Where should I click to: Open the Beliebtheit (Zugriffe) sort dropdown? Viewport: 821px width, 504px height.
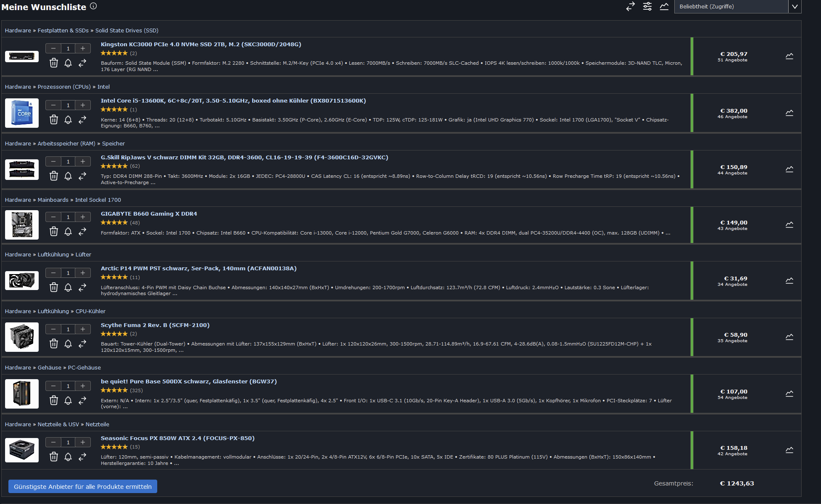[x=731, y=7]
